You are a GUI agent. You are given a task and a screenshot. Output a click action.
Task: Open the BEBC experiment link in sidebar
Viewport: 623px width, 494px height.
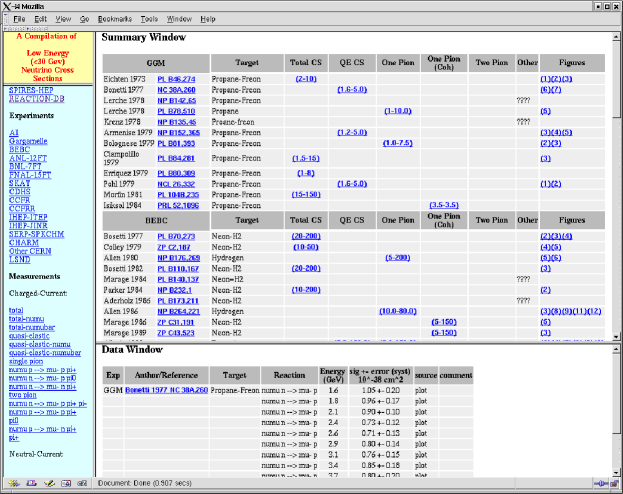(19, 149)
